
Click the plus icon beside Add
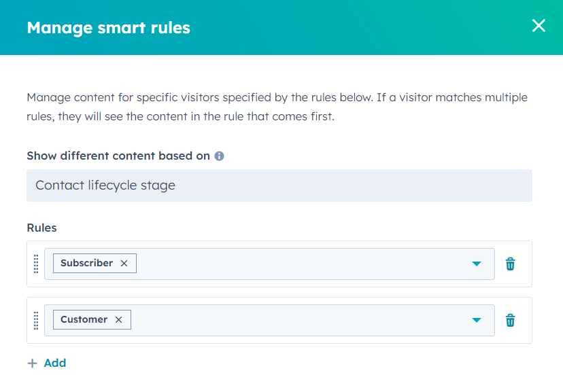(x=32, y=363)
